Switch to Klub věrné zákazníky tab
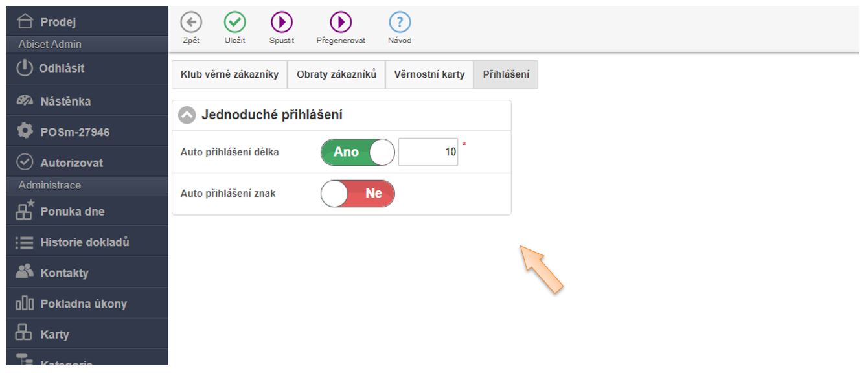 229,74
